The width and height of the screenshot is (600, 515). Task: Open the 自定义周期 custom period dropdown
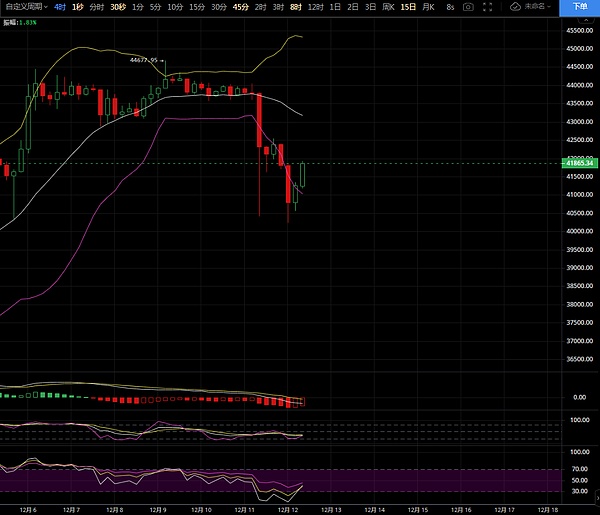click(24, 7)
